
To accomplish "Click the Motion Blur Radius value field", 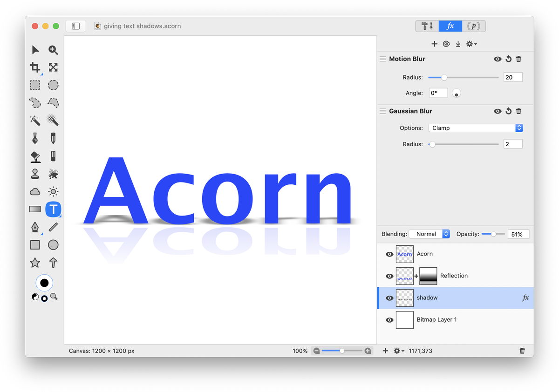I will tap(513, 77).
